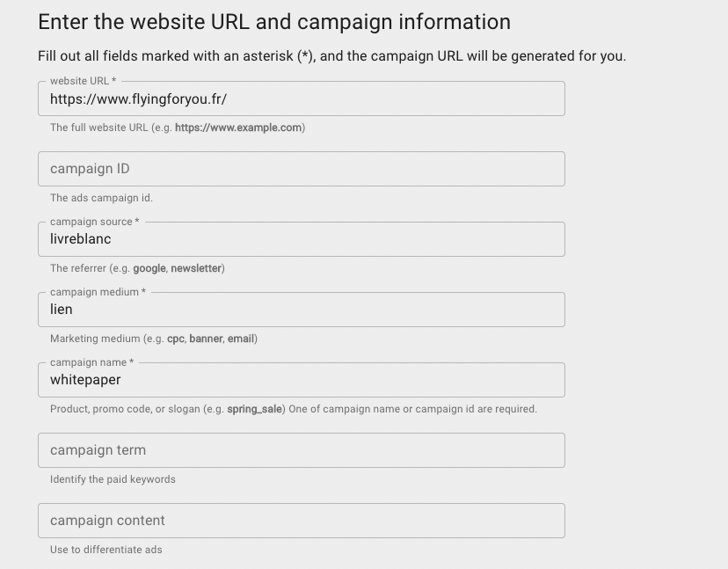The height and width of the screenshot is (569, 728).
Task: Click the website URL input field
Action: pos(301,99)
